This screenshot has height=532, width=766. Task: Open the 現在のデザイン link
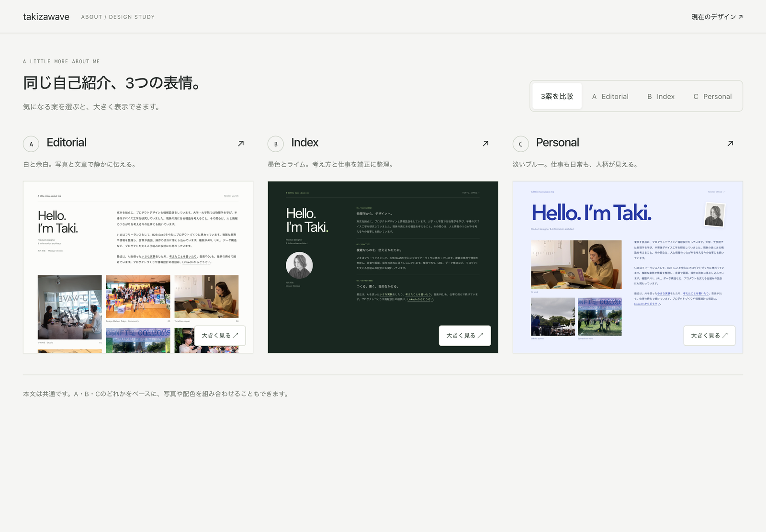pos(717,17)
